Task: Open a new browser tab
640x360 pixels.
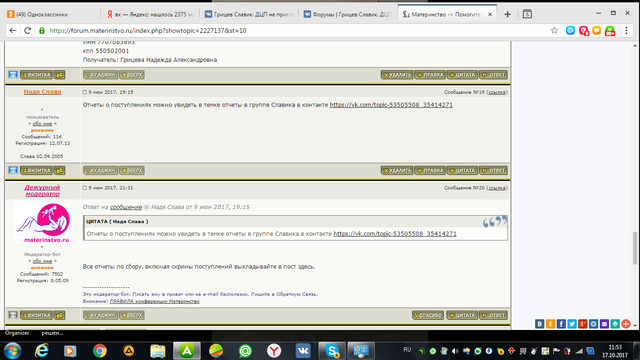Action: [507, 14]
